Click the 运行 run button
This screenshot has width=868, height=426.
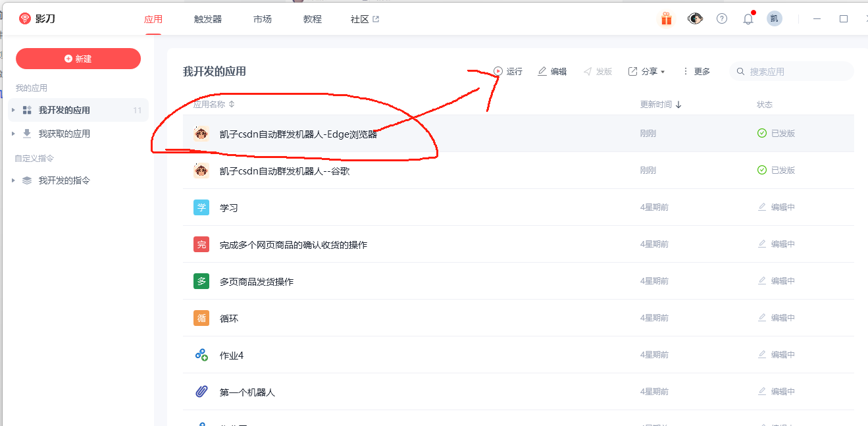pos(508,71)
